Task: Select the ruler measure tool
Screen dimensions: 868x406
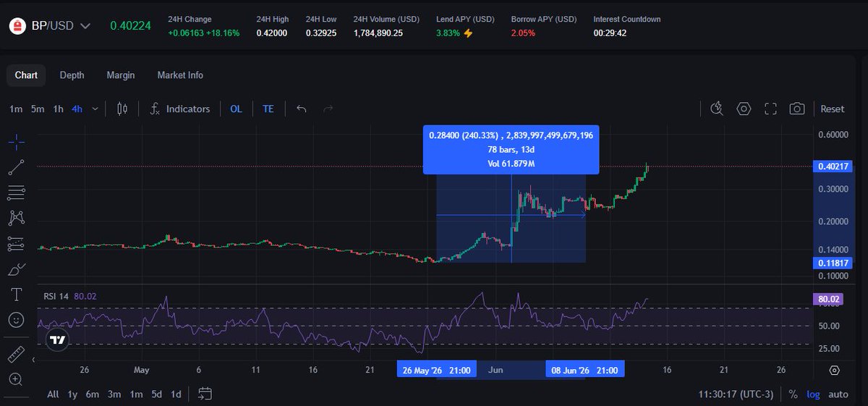Action: pyautogui.click(x=17, y=354)
